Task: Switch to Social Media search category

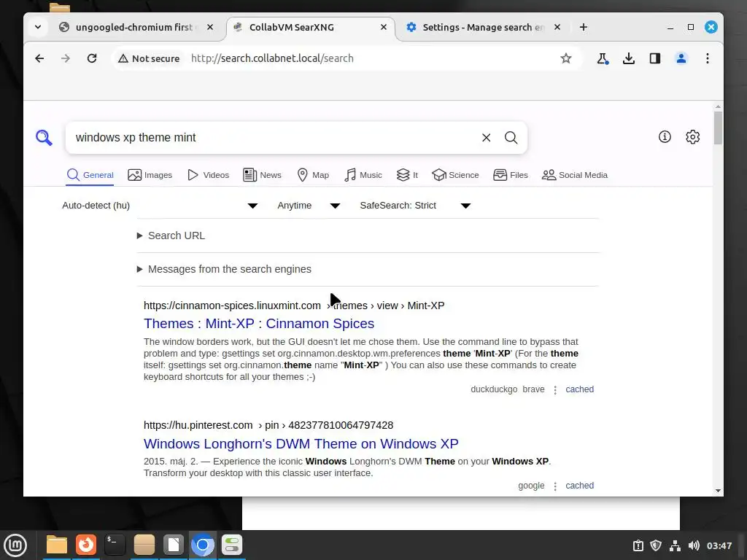Action: [x=575, y=175]
